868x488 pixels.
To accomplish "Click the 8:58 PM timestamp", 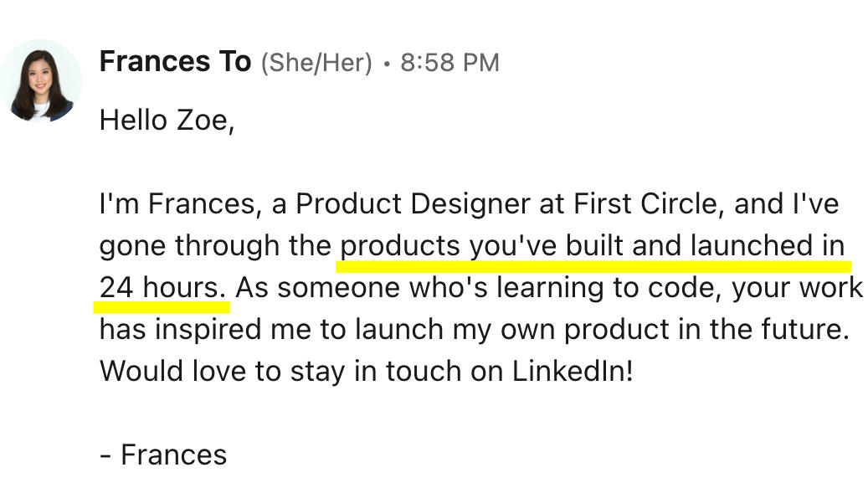I will coord(449,63).
